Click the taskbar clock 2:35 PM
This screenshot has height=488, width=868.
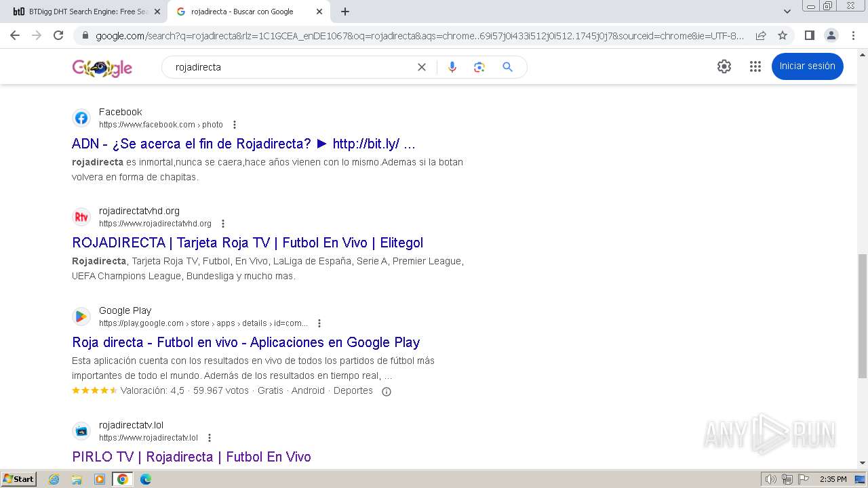pyautogui.click(x=833, y=479)
